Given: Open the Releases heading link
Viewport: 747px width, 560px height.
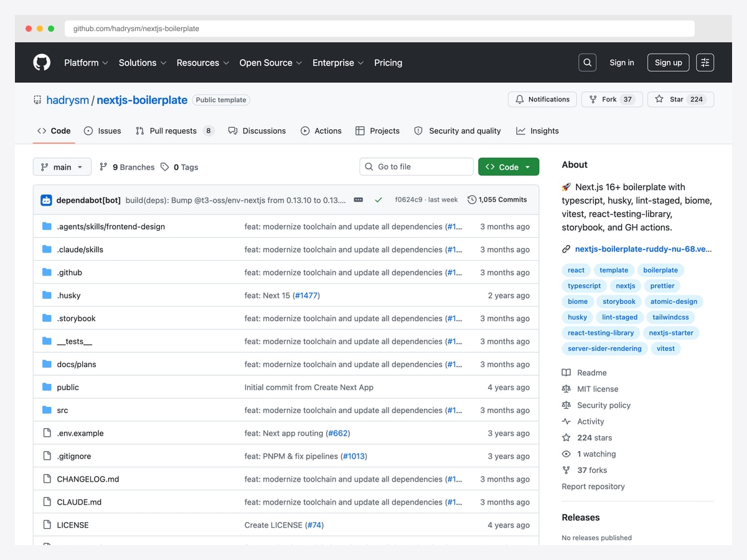Looking at the screenshot, I should (x=581, y=518).
